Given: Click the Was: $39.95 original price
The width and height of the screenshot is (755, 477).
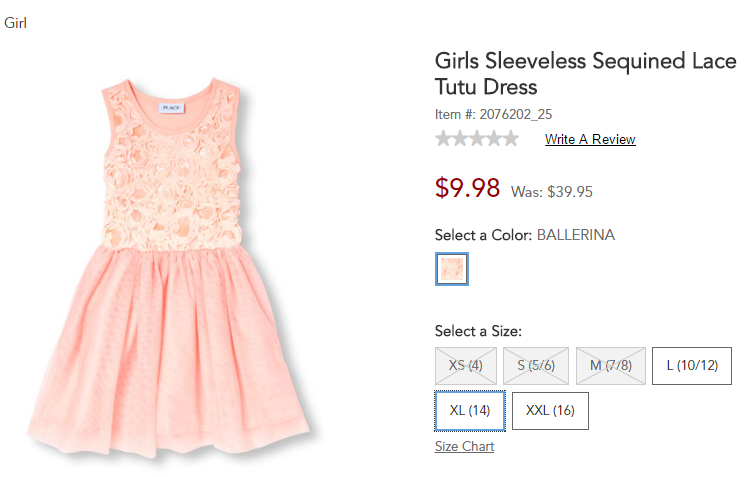Looking at the screenshot, I should pyautogui.click(x=551, y=192).
